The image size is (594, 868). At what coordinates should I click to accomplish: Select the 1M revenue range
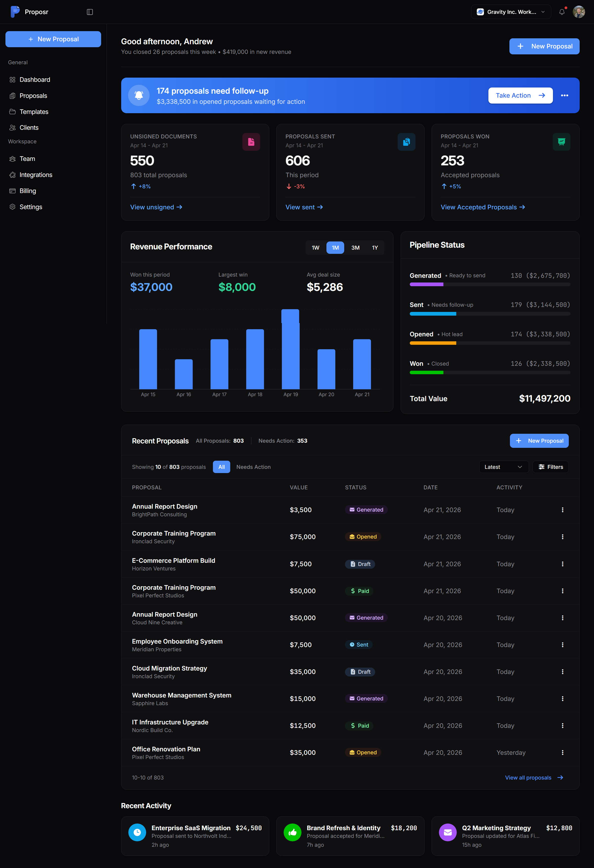tap(335, 248)
